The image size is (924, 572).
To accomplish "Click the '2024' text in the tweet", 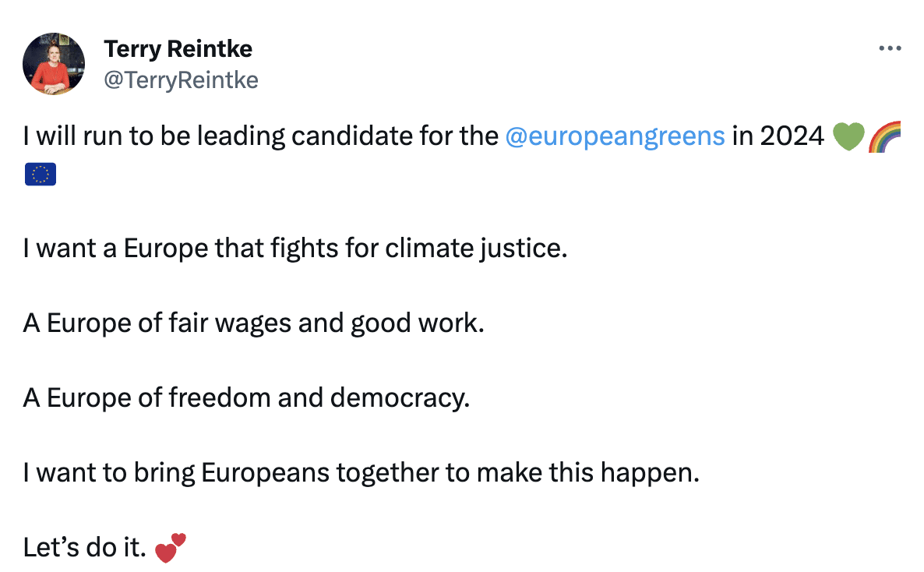I will [x=792, y=136].
